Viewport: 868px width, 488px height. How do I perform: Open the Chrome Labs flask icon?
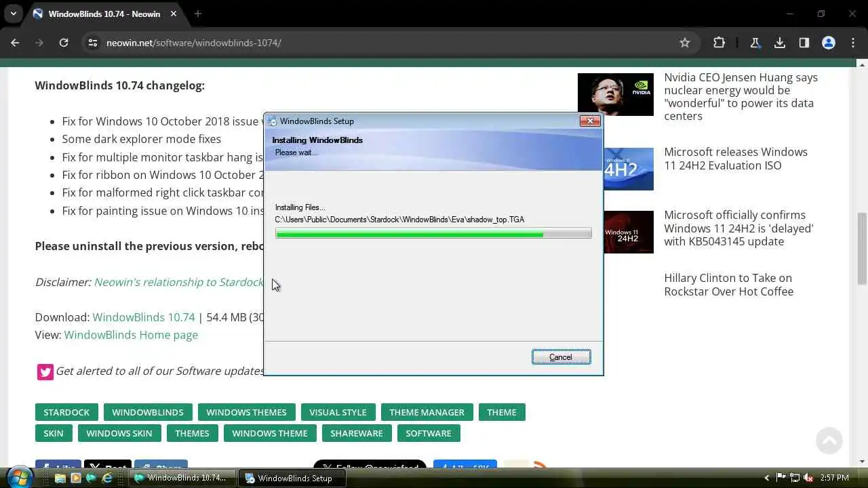coord(755,43)
